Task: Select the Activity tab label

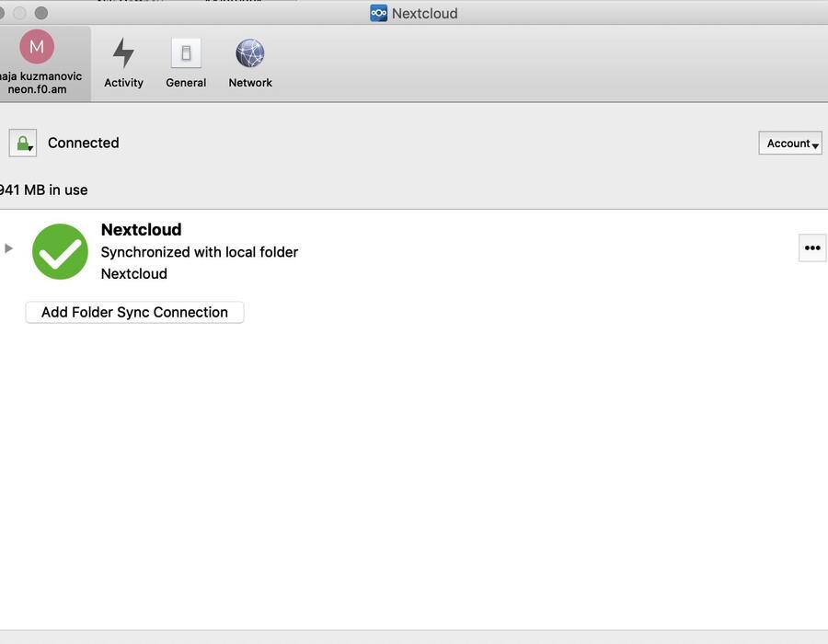Action: point(123,83)
